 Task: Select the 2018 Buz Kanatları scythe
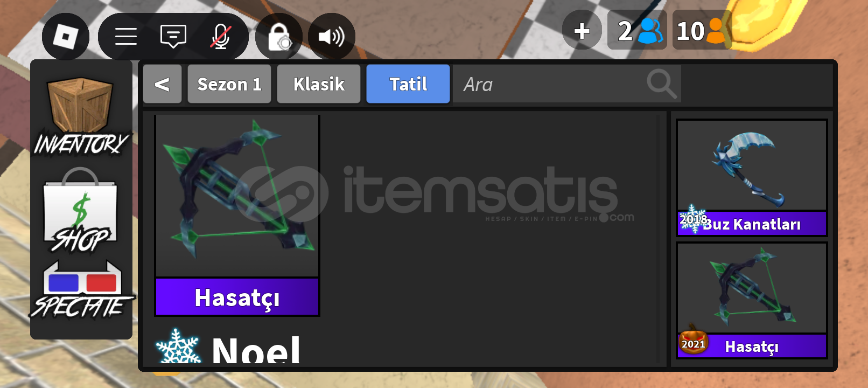[752, 178]
